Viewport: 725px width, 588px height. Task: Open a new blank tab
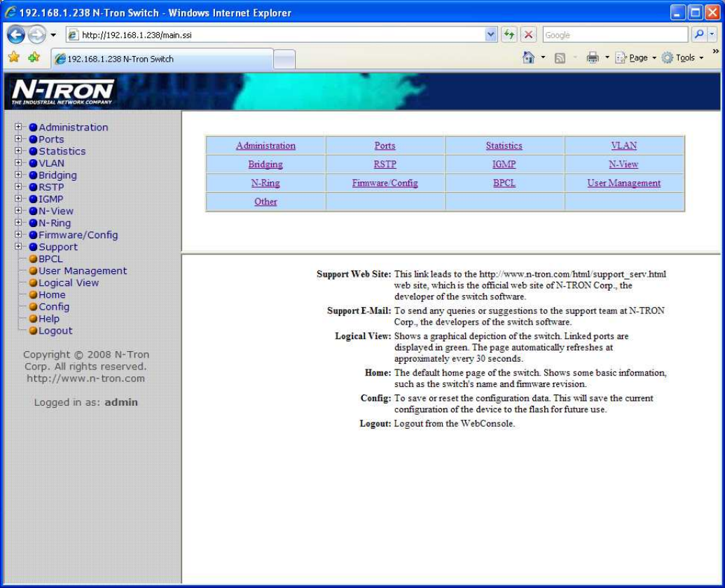coord(284,59)
